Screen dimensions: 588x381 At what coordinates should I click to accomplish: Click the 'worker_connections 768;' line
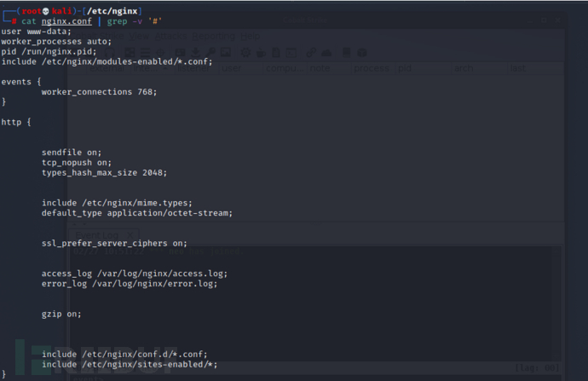99,92
